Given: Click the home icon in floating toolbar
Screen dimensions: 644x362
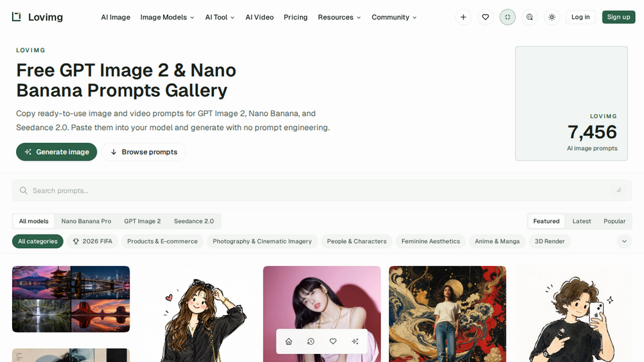Looking at the screenshot, I should [288, 341].
